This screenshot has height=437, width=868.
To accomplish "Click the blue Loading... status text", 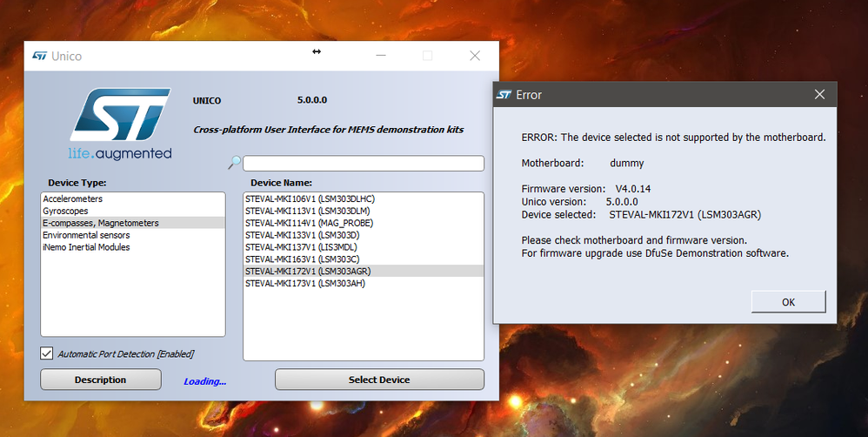I will 204,381.
